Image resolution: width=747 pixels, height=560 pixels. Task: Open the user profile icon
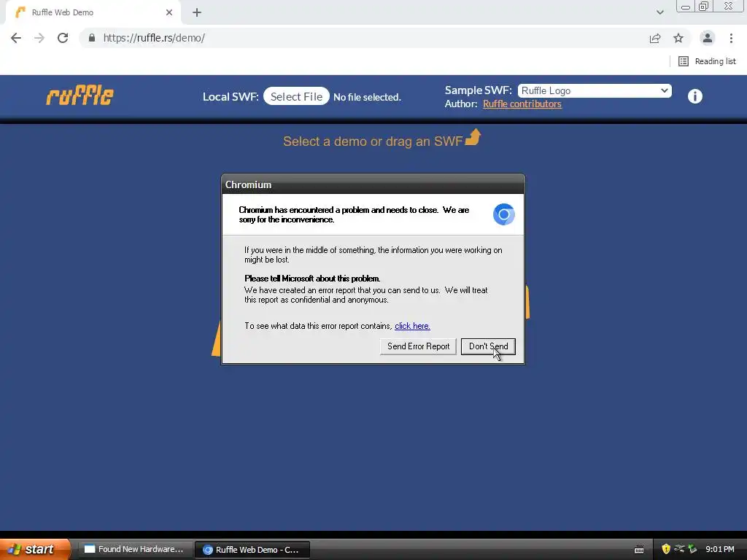click(x=708, y=38)
